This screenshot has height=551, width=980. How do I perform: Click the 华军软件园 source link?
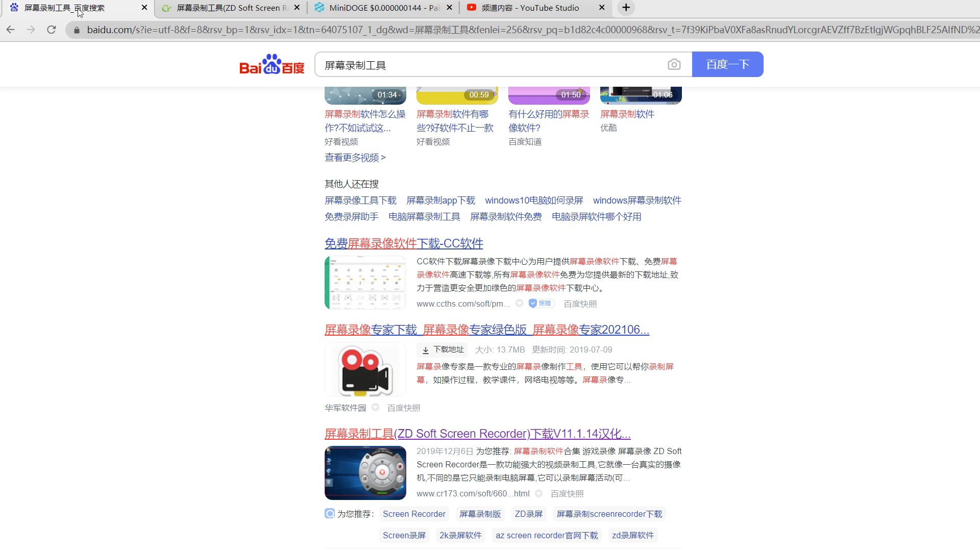(x=345, y=408)
